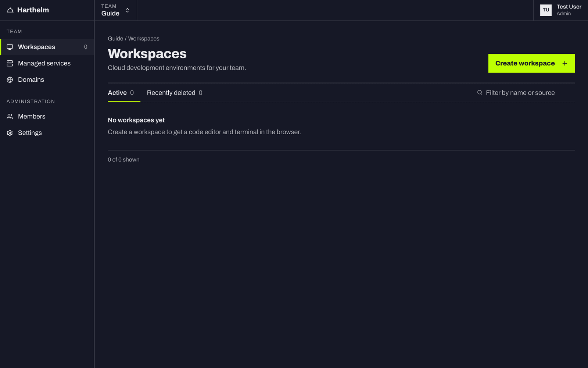The width and height of the screenshot is (588, 368).
Task: Click the Guide breadcrumb link
Action: tap(115, 39)
